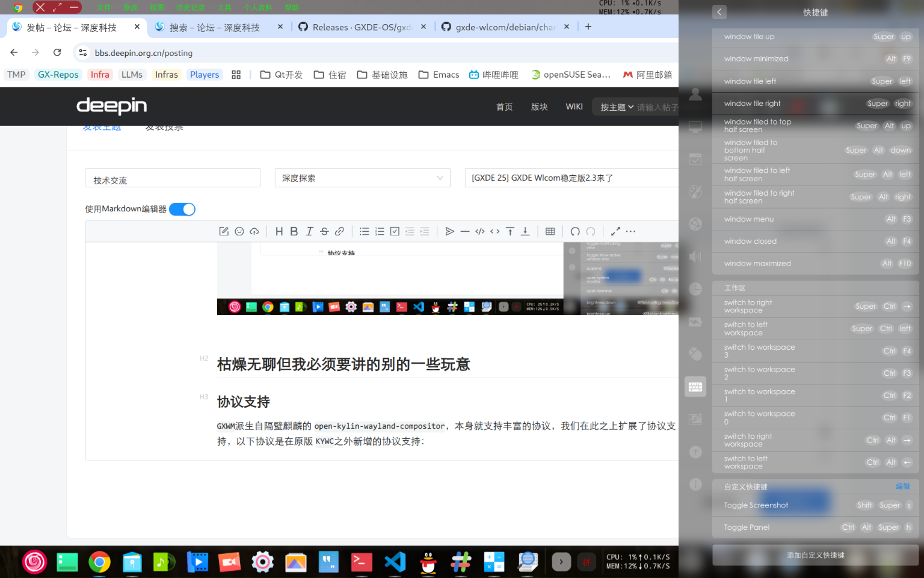The image size is (924, 578).
Task: Open the emoji picker in the editor
Action: point(239,231)
